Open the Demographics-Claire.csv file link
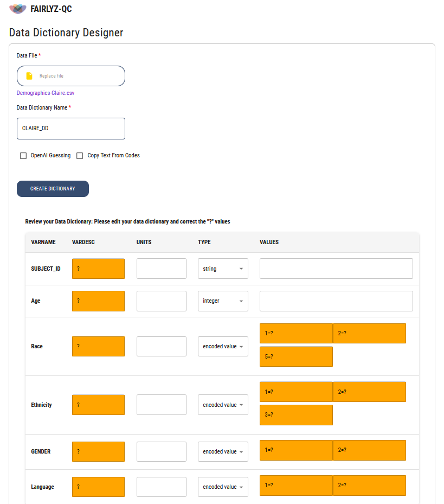This screenshot has width=444, height=504. [46, 93]
